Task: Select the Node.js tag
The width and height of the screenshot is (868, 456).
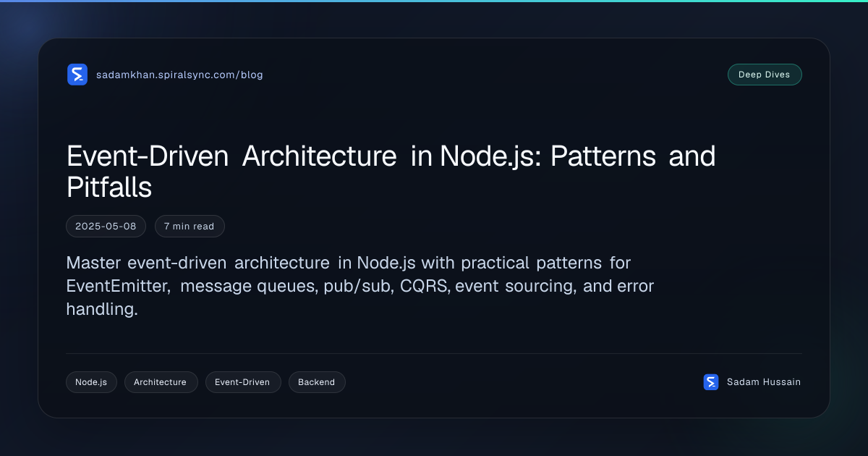Action: coord(91,382)
